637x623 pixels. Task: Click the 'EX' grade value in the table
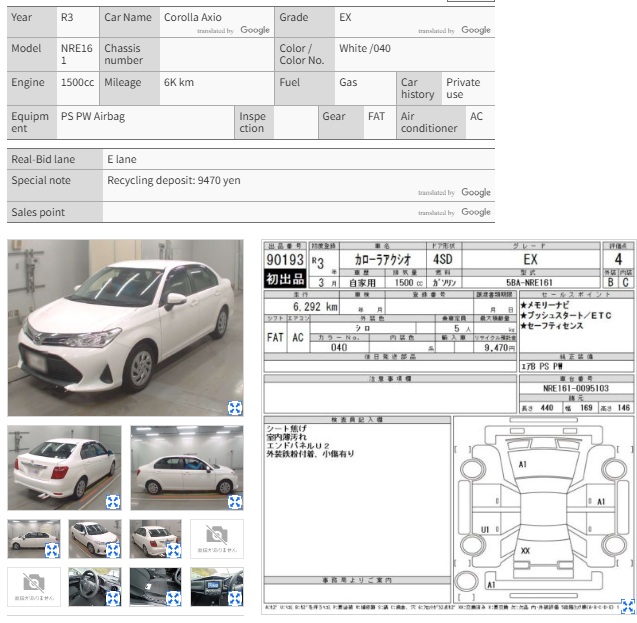pyautogui.click(x=345, y=17)
